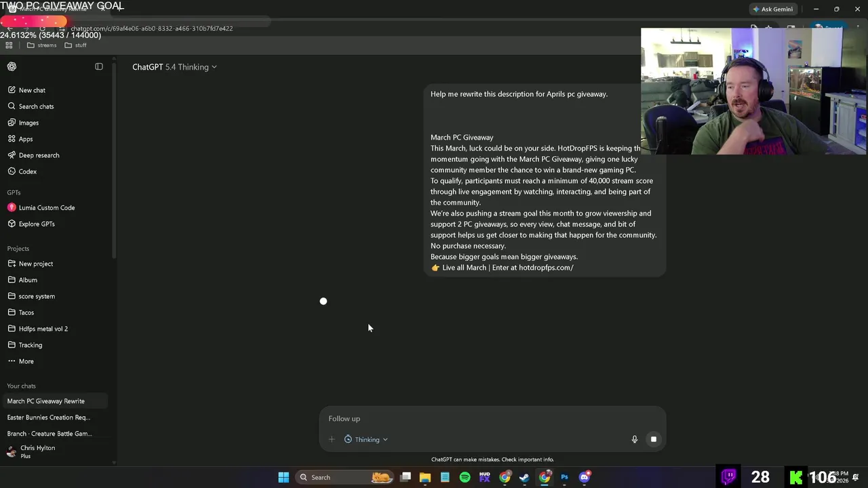The image size is (868, 488).
Task: Open Notepad from the taskbar
Action: coord(445,477)
